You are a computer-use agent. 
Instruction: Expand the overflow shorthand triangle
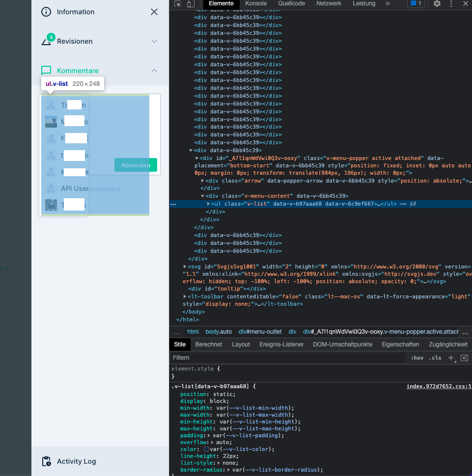pos(213,443)
